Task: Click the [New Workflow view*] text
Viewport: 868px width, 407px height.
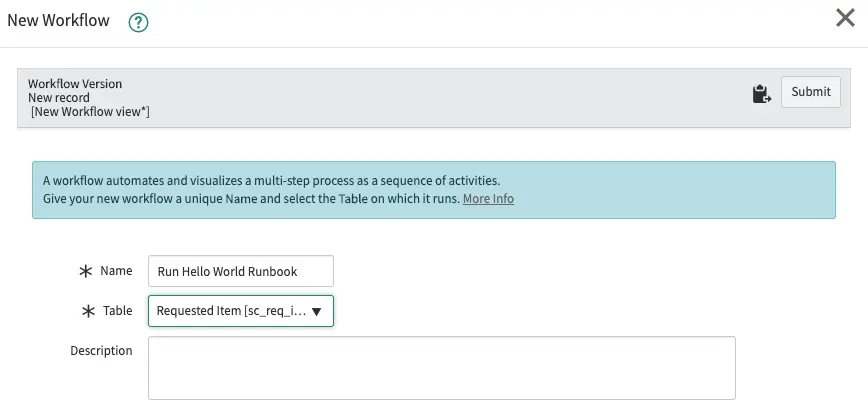Action: 90,112
